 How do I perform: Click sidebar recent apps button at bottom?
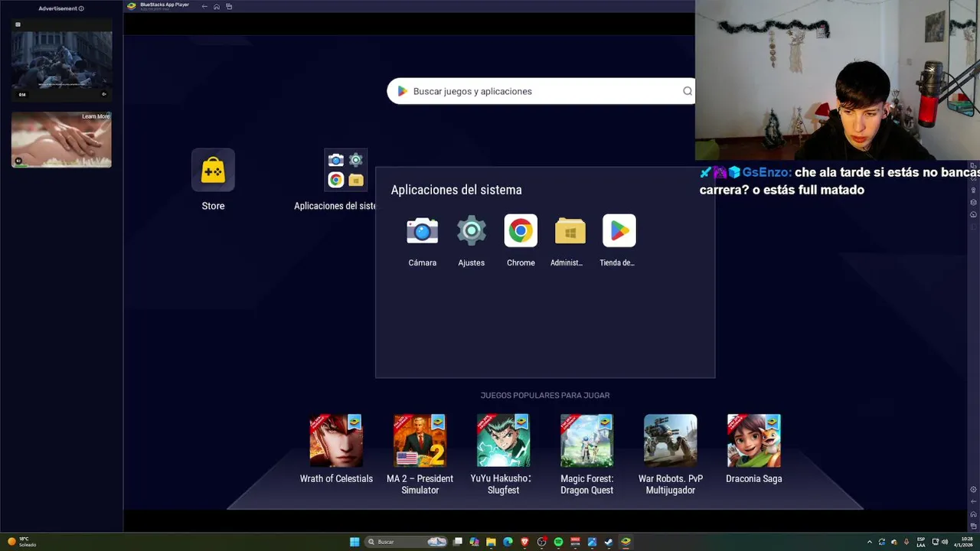(973, 526)
